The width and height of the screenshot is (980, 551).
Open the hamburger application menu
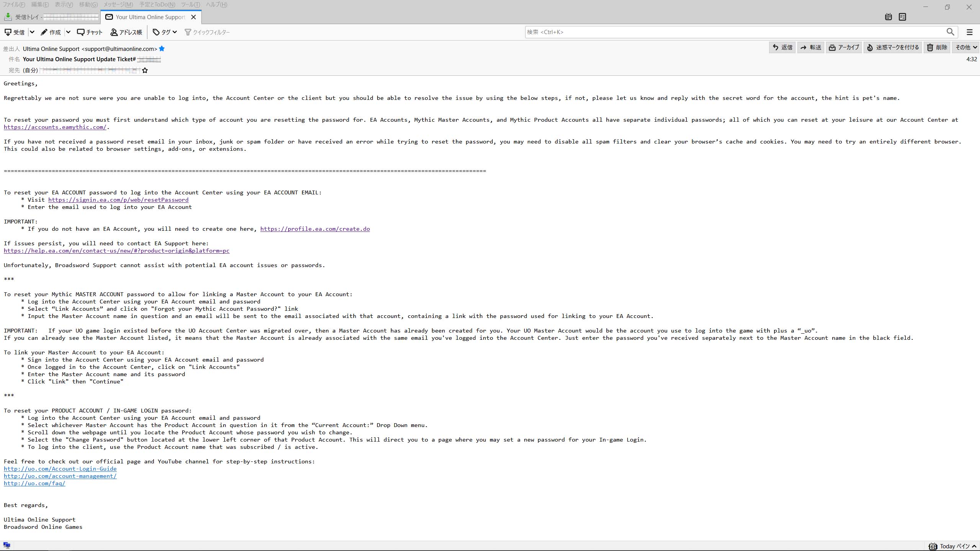(x=970, y=32)
